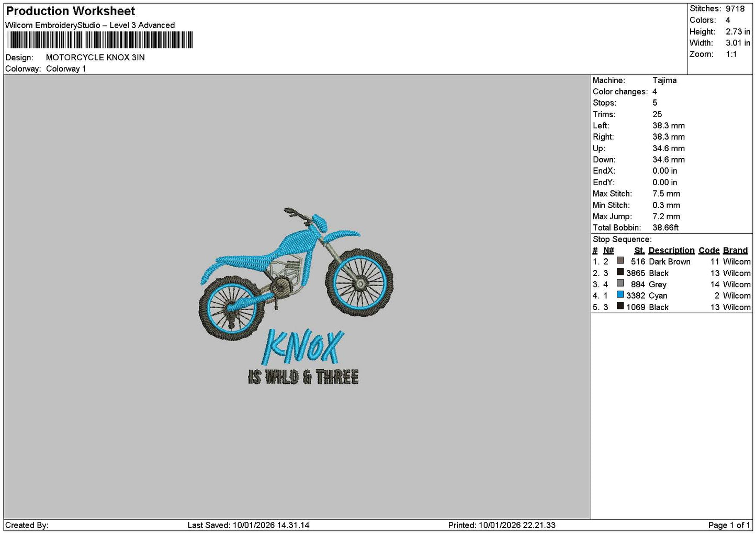Click the EndX value 0.00 in

point(664,171)
